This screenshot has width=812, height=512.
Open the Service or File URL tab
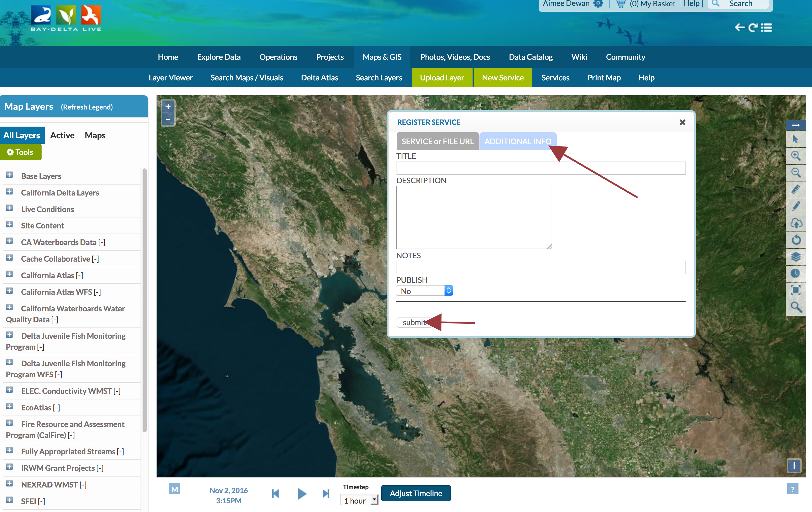(x=437, y=141)
